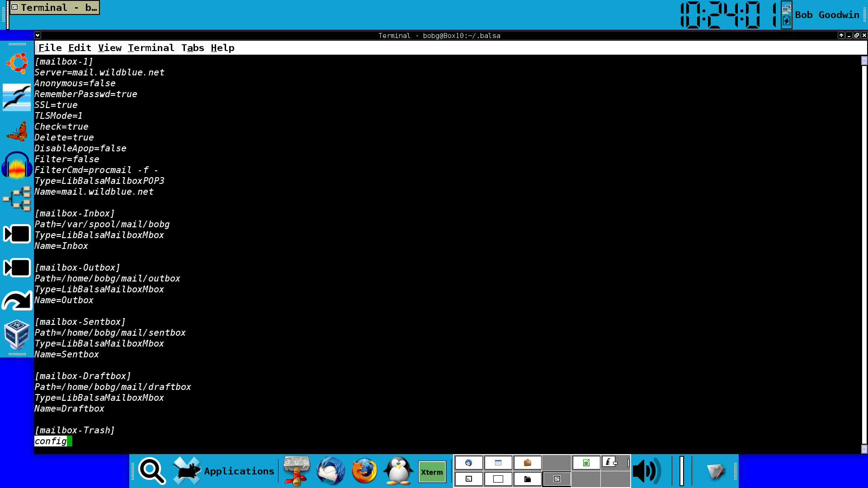Switch to workspace with spreadsheet icon
868x488 pixels.
[586, 463]
